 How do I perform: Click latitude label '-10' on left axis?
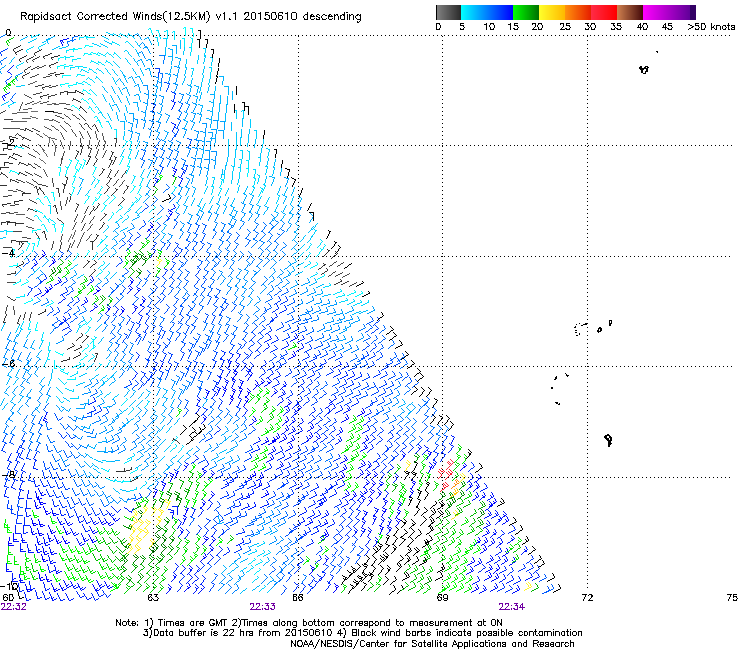click(x=10, y=586)
